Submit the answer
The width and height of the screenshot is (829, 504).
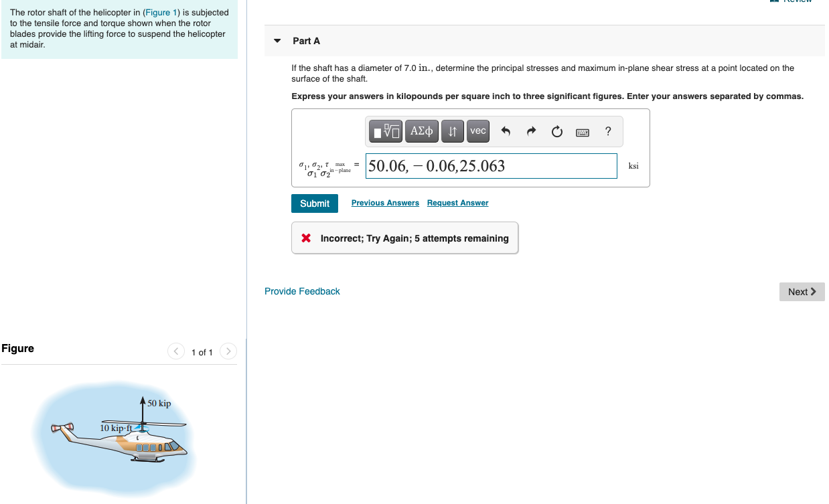tap(315, 203)
